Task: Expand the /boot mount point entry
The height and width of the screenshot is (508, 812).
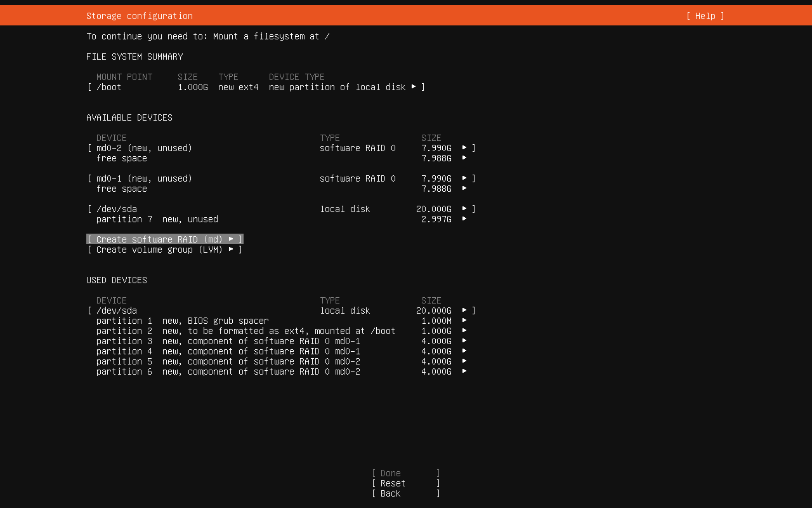Action: (x=256, y=87)
